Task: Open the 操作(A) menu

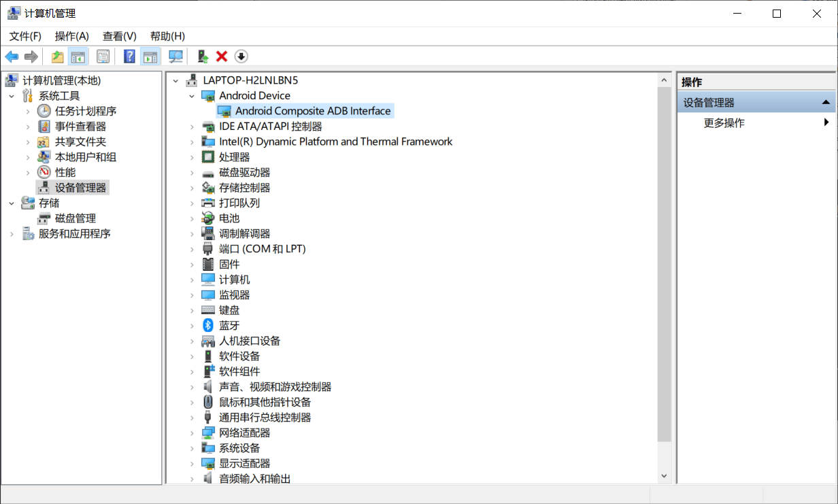Action: pos(71,36)
